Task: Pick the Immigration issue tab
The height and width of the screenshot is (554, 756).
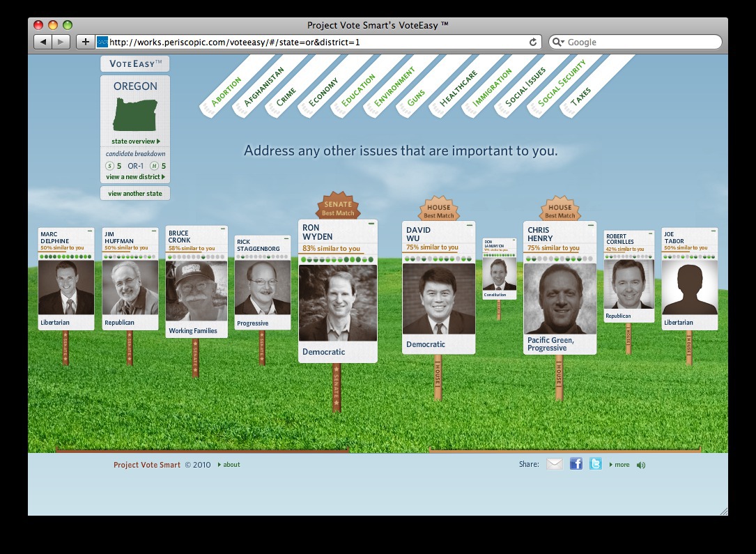Action: (492, 87)
